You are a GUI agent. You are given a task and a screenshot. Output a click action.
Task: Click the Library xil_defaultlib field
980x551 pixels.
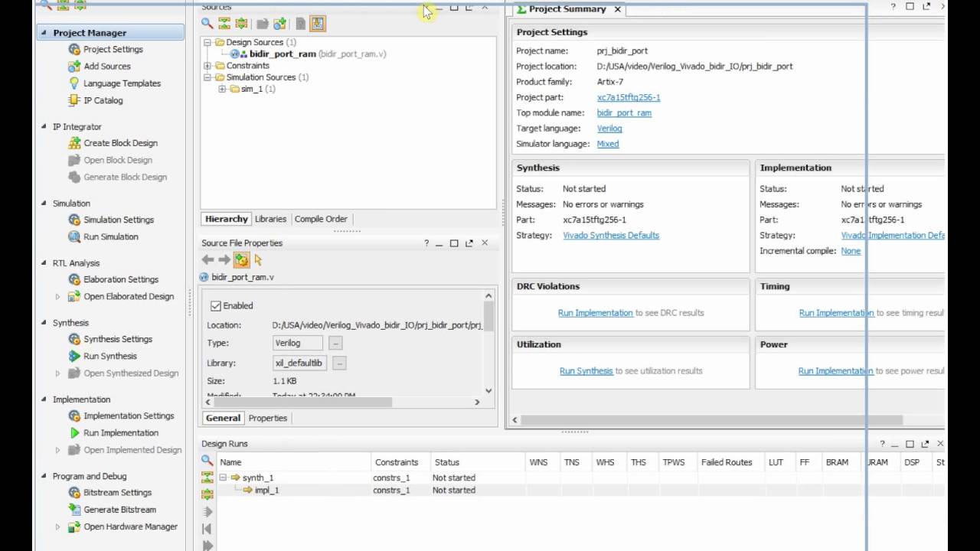(x=299, y=364)
